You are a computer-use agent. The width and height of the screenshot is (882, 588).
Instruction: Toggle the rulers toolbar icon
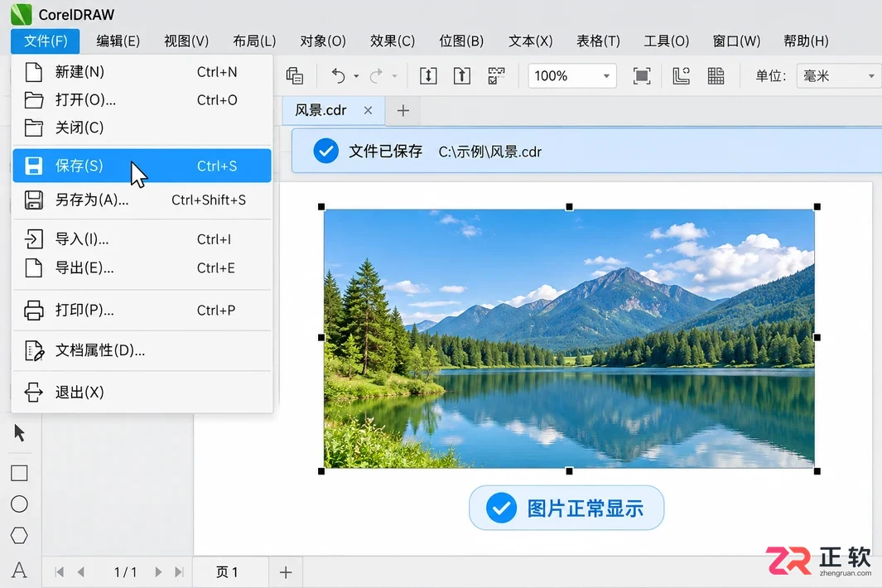tap(682, 75)
